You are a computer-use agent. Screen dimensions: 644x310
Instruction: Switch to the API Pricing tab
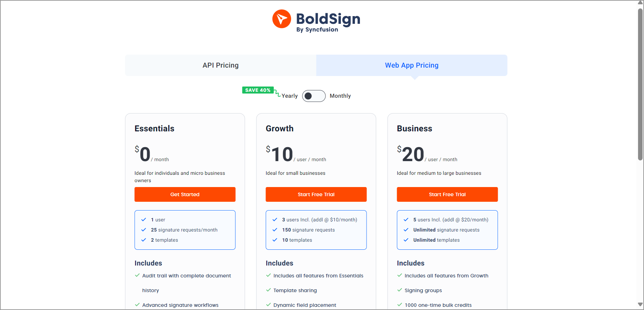221,65
